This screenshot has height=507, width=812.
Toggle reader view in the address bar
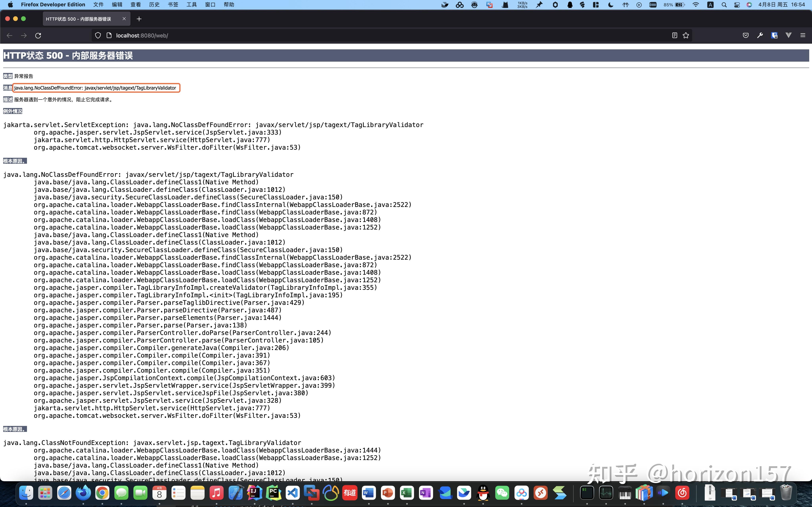coord(674,35)
